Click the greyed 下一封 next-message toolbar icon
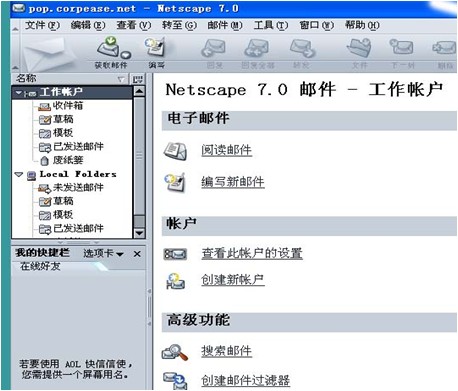Viewport: 458px width, 391px height. pos(402,48)
